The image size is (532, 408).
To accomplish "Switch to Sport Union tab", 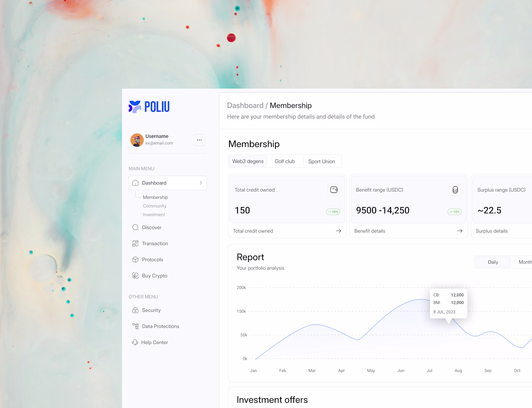I will tap(322, 161).
